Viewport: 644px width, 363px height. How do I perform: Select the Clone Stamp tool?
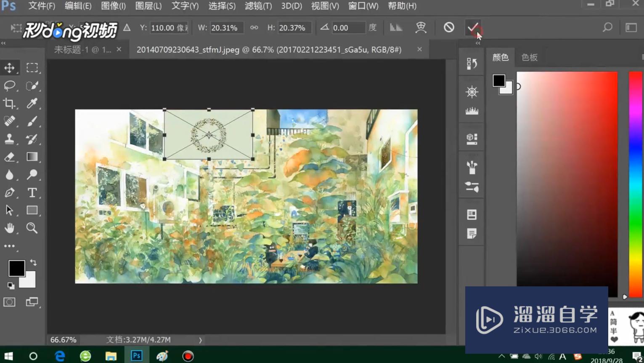pyautogui.click(x=9, y=139)
